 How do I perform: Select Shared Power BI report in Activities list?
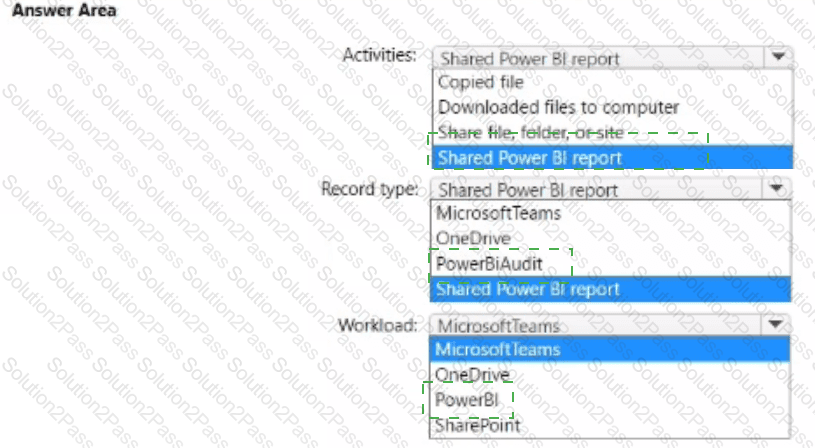point(612,157)
